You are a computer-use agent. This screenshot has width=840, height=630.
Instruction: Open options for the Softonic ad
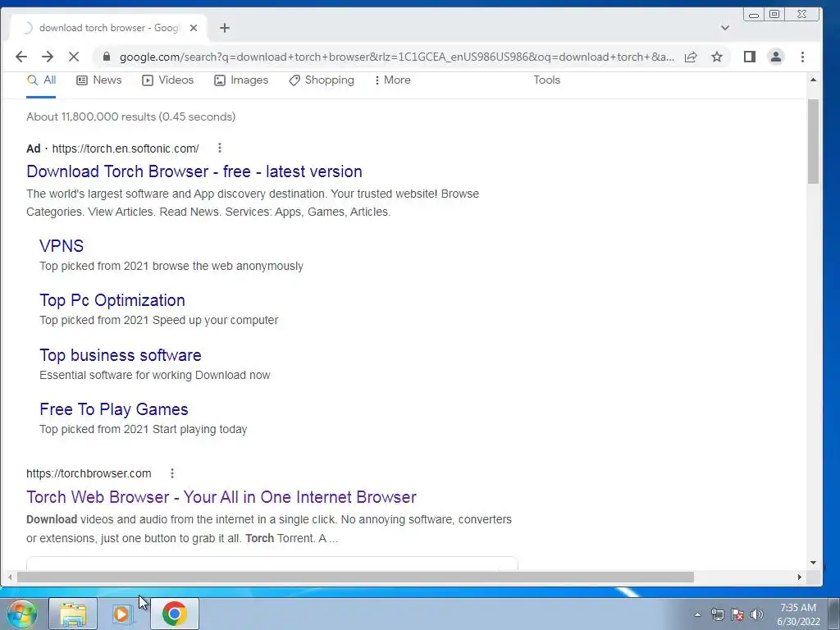(x=220, y=148)
